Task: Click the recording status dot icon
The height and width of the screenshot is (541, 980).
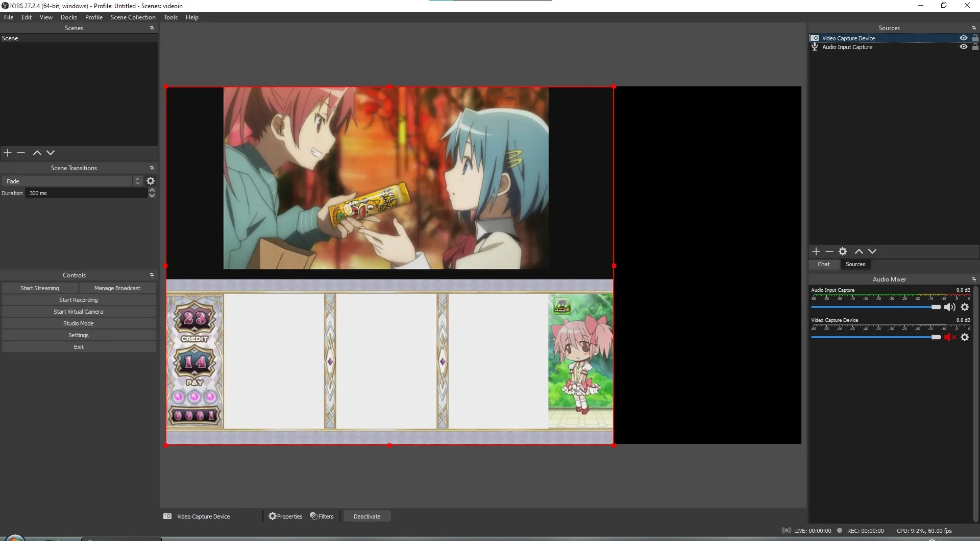Action: (840, 531)
